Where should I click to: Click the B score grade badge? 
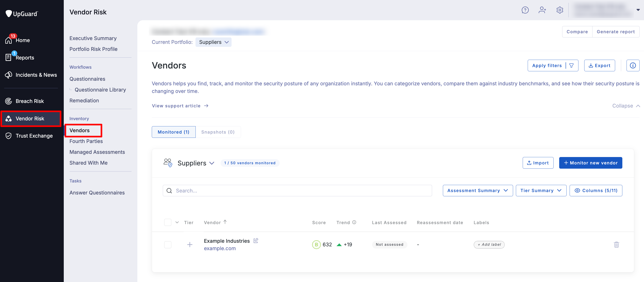316,244
